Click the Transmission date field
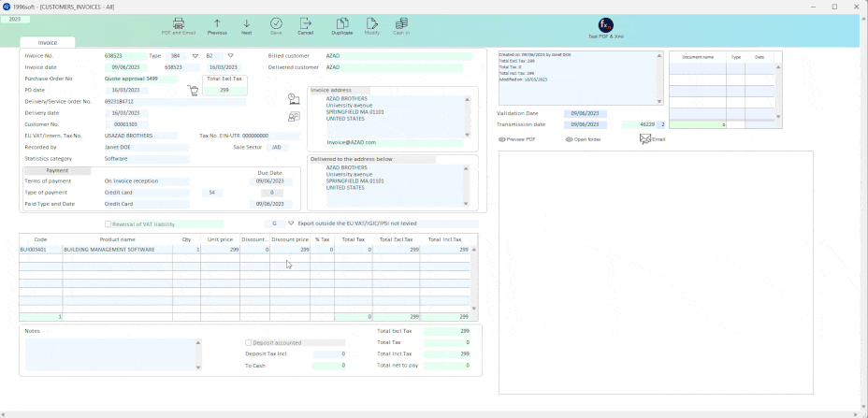Viewport: 868px width, 418px height. pyautogui.click(x=586, y=124)
